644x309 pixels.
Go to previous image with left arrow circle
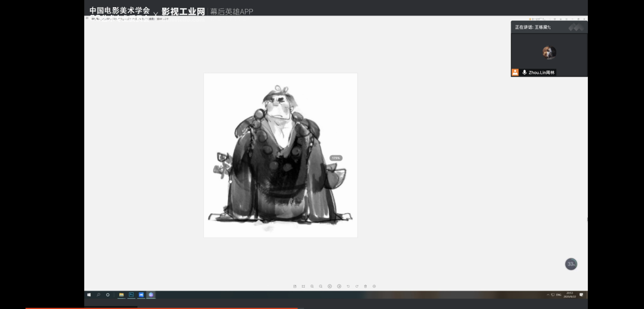330,286
